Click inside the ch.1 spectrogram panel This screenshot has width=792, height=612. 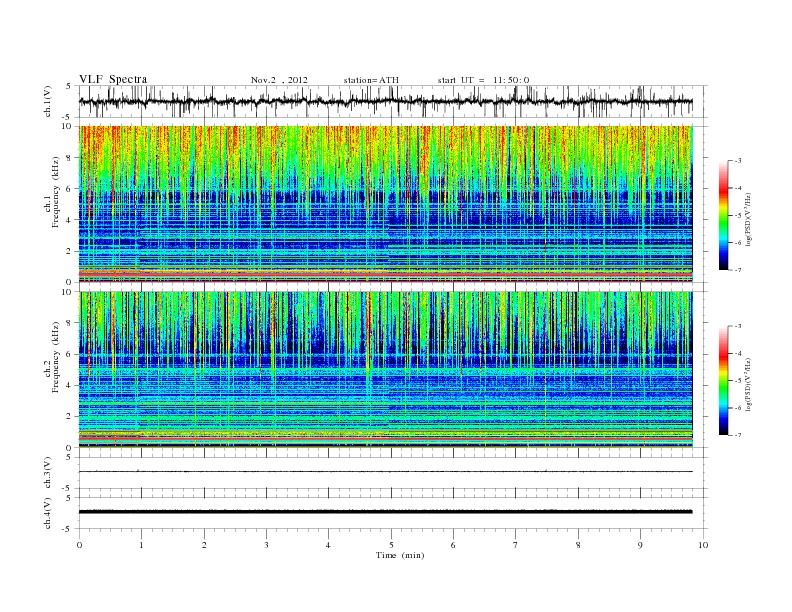point(385,204)
